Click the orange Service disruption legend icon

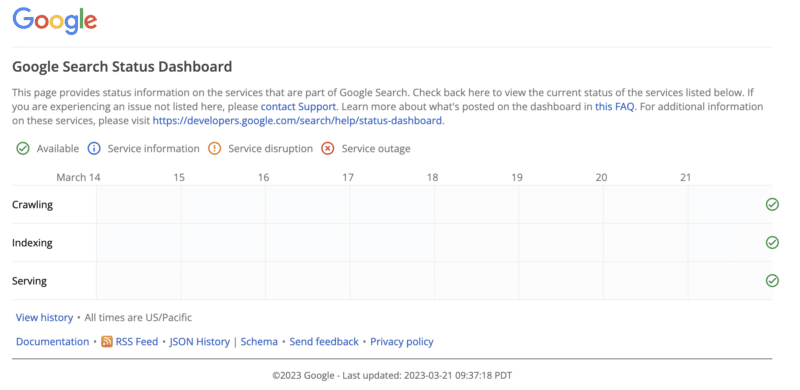[x=215, y=149]
